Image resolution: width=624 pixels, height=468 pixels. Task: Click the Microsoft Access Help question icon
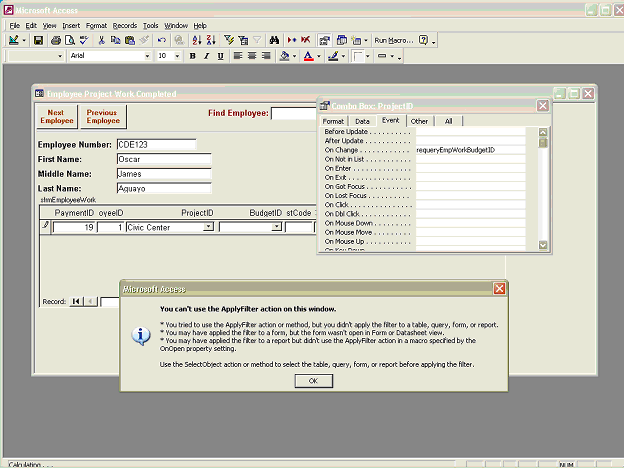[423, 40]
